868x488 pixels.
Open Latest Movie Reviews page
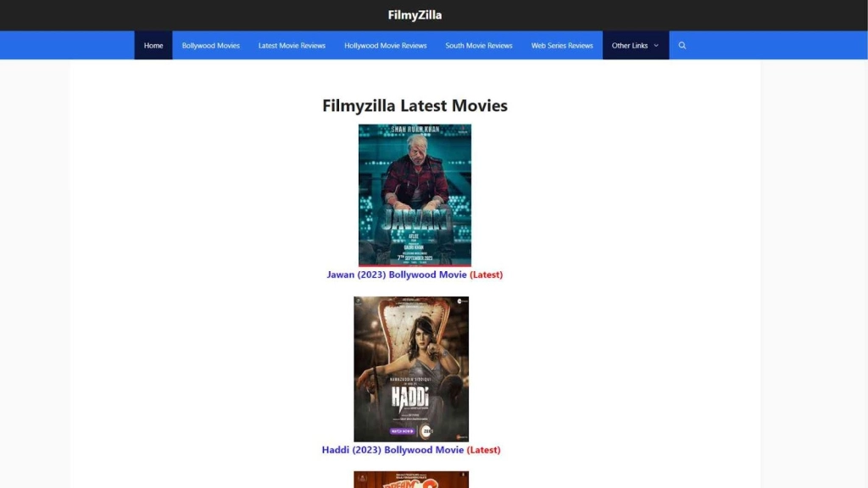coord(292,46)
